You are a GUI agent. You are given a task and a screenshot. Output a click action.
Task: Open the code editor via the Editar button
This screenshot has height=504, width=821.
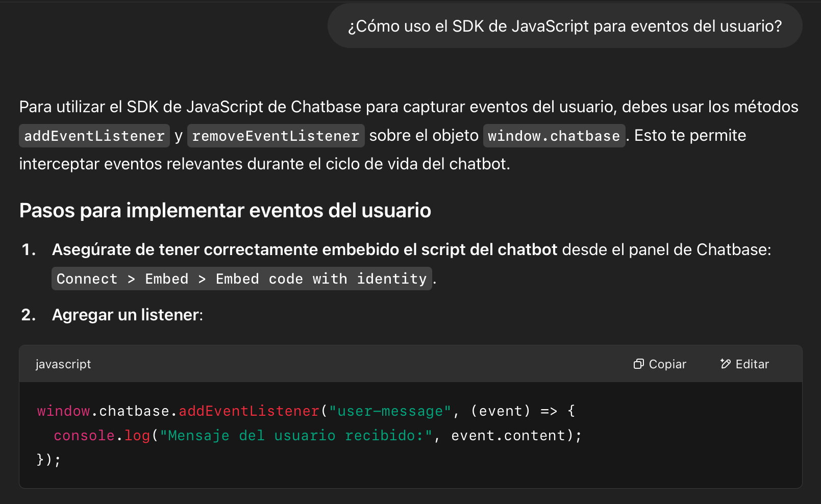click(x=743, y=364)
